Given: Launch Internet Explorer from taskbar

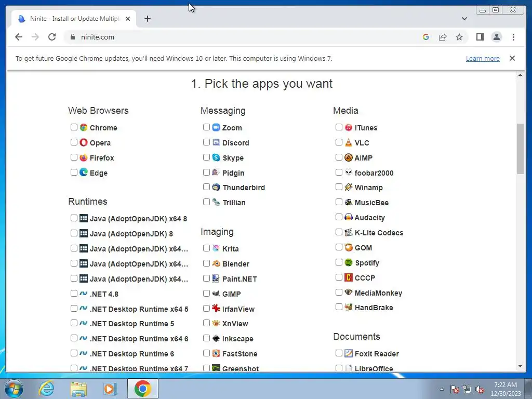Looking at the screenshot, I should click(x=46, y=389).
